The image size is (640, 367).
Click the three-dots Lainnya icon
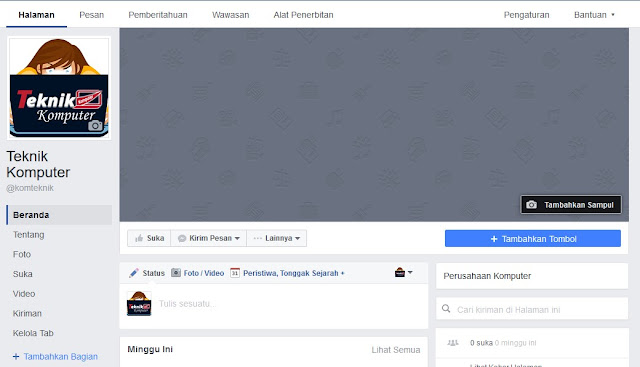click(x=258, y=238)
